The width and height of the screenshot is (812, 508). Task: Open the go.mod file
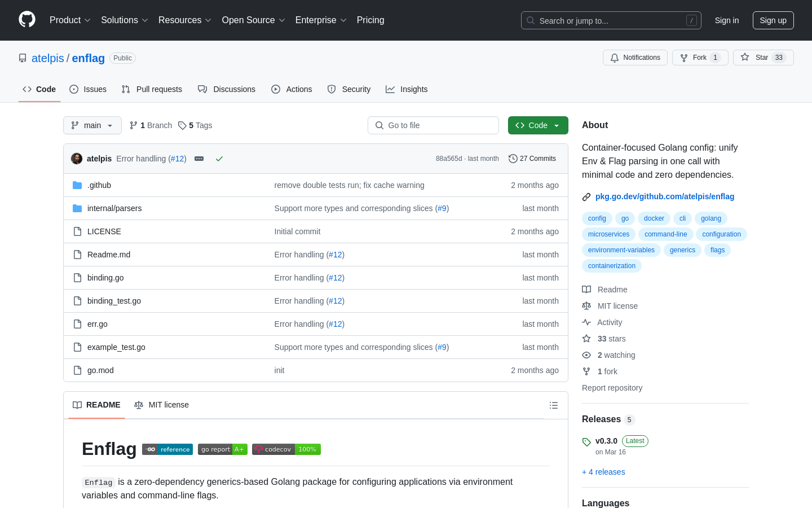[x=100, y=370]
